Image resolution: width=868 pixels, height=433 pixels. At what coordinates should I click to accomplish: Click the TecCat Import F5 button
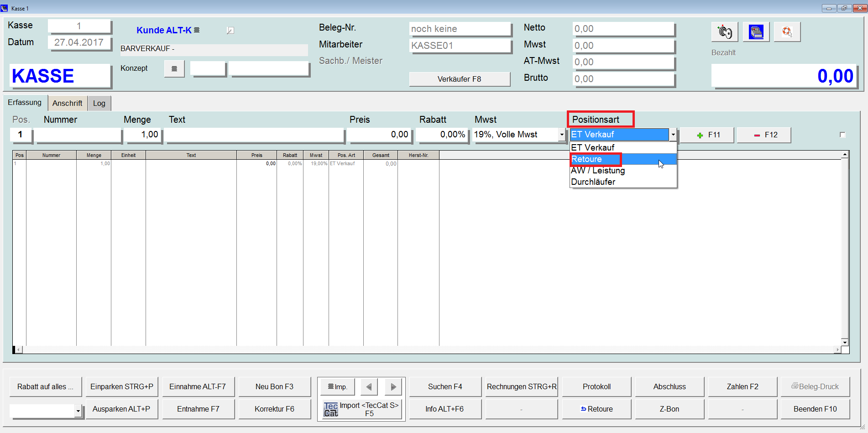(361, 409)
